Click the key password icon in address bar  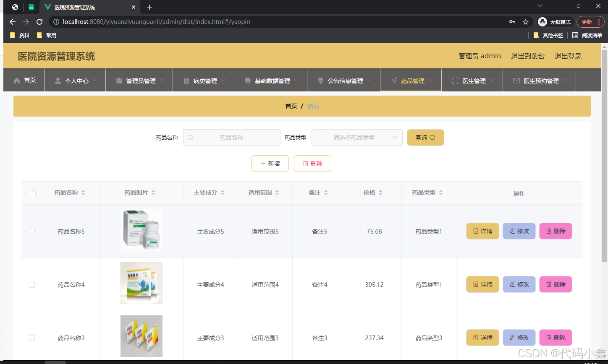(512, 22)
